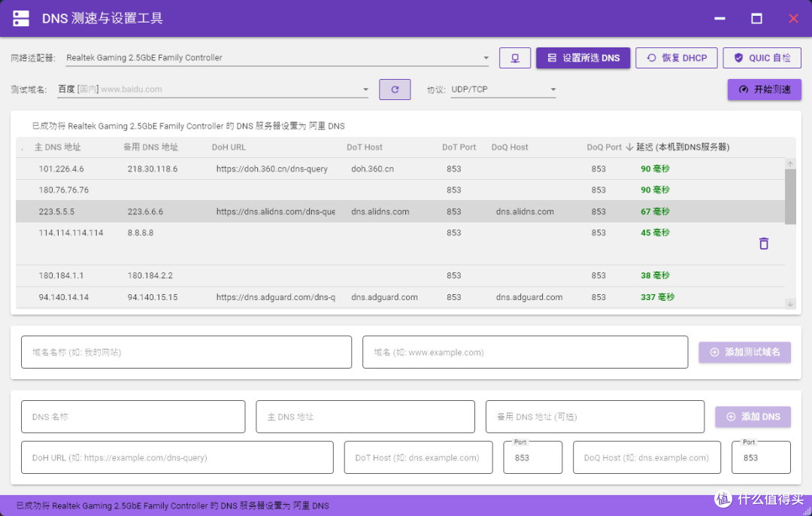Click the 延迟 latency column header
Image resolution: width=812 pixels, height=516 pixels.
click(x=683, y=147)
